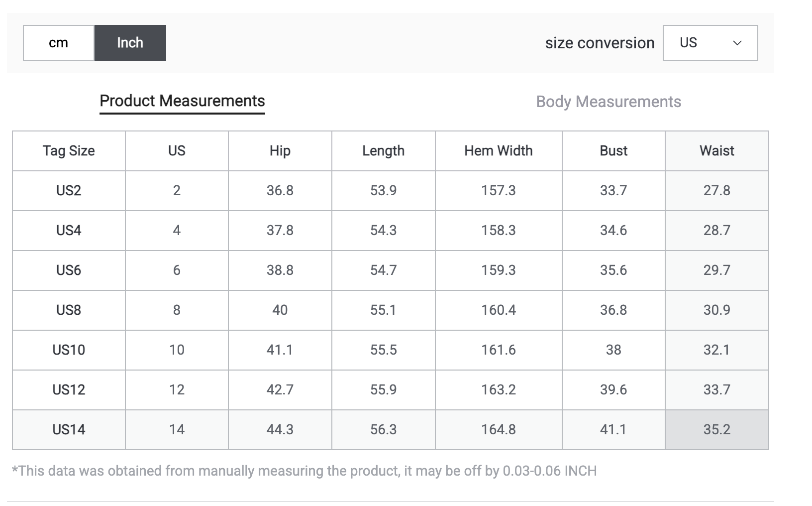Click the Length column header
Image resolution: width=812 pixels, height=506 pixels.
pos(383,151)
